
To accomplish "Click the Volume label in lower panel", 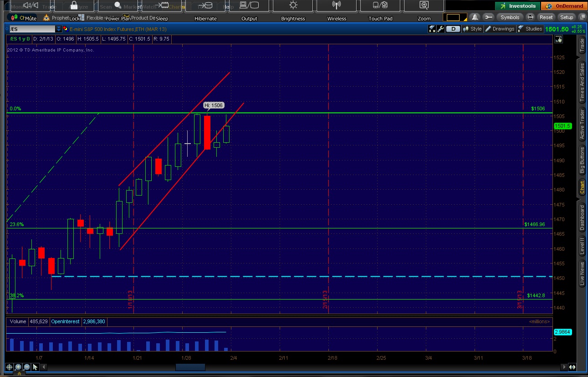I will click(18, 321).
